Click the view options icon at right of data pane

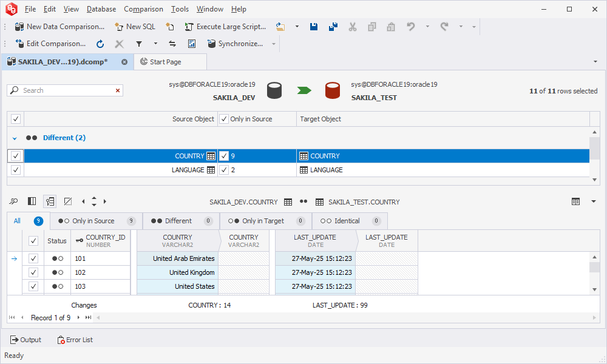point(575,201)
